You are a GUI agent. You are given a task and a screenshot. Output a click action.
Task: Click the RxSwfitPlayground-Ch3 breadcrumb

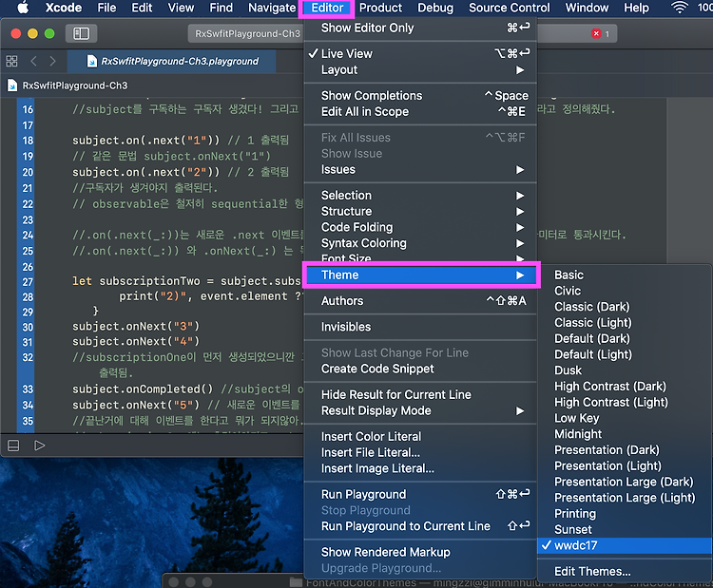pyautogui.click(x=75, y=85)
